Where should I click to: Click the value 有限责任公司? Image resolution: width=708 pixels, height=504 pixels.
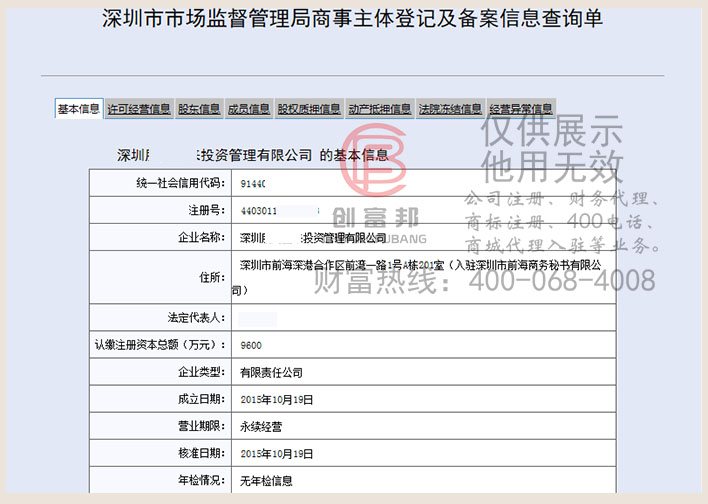[x=271, y=373]
